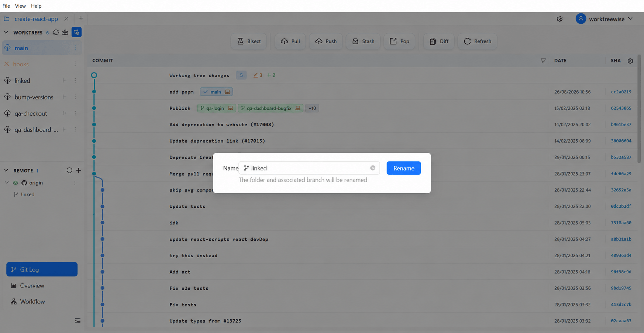Open the View menu
644x333 pixels.
tap(20, 6)
